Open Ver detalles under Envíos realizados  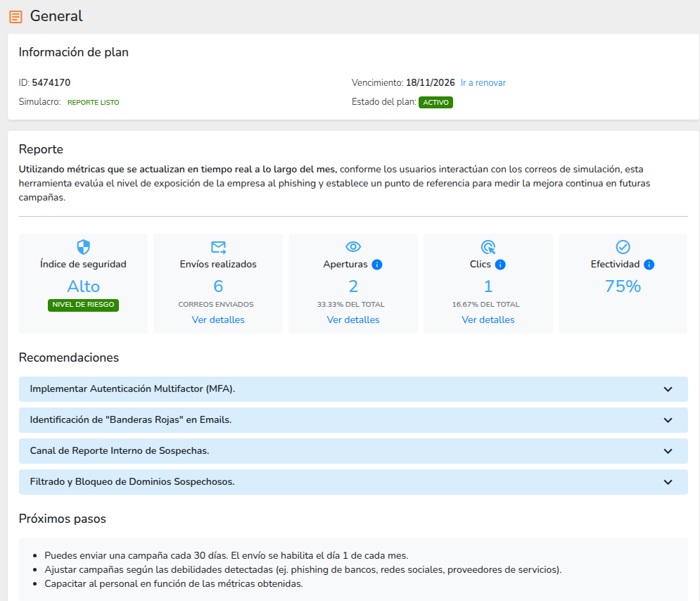pos(218,320)
